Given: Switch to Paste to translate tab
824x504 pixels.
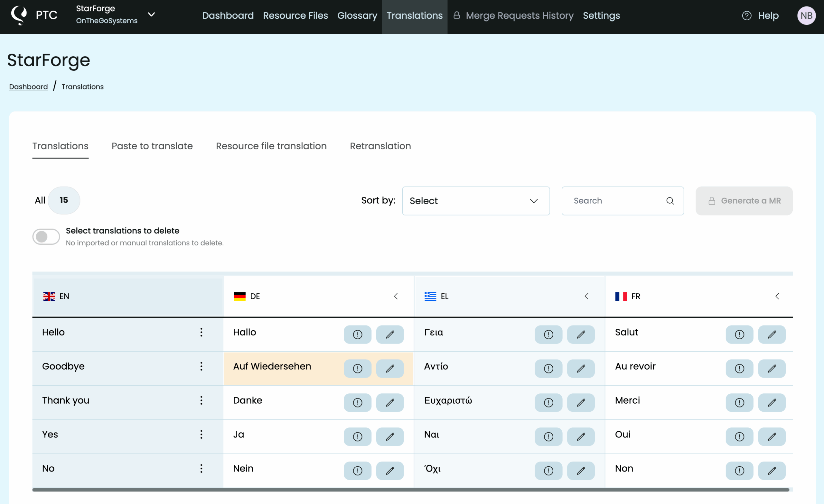Looking at the screenshot, I should click(152, 146).
